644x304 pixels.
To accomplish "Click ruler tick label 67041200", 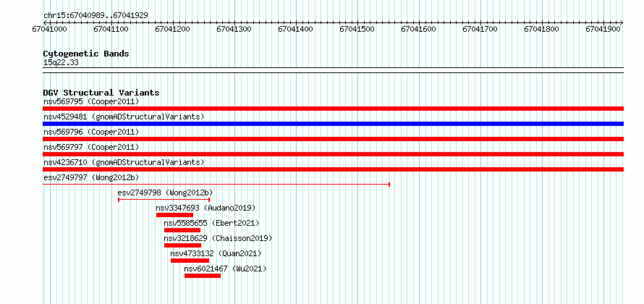I will 172,30.
